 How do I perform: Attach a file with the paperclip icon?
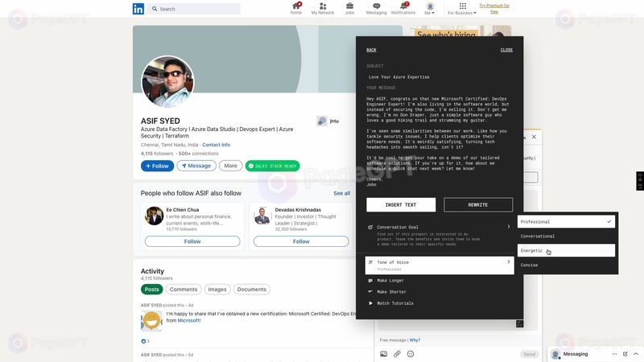click(x=397, y=354)
